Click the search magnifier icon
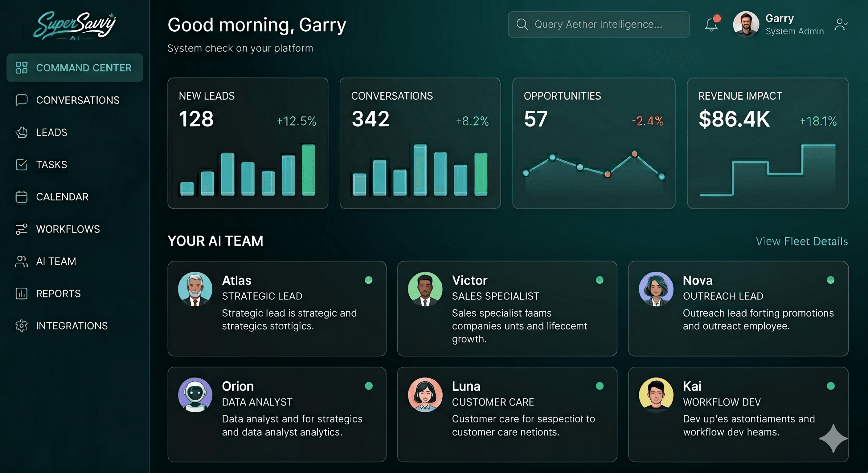Viewport: 868px width, 473px height. (x=522, y=24)
